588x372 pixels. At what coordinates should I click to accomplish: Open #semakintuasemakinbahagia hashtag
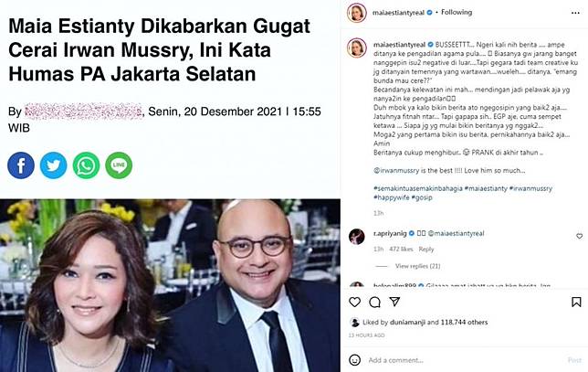pyautogui.click(x=418, y=188)
